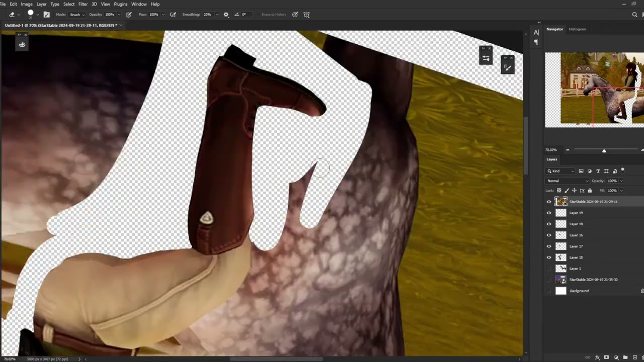Filter layers by smart objects icon
644x362 pixels.
tap(615, 171)
